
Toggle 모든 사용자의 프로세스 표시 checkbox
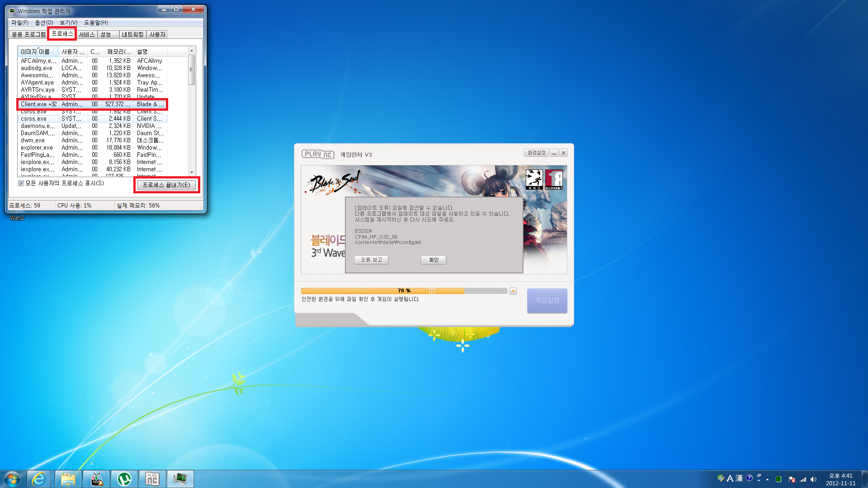click(21, 183)
